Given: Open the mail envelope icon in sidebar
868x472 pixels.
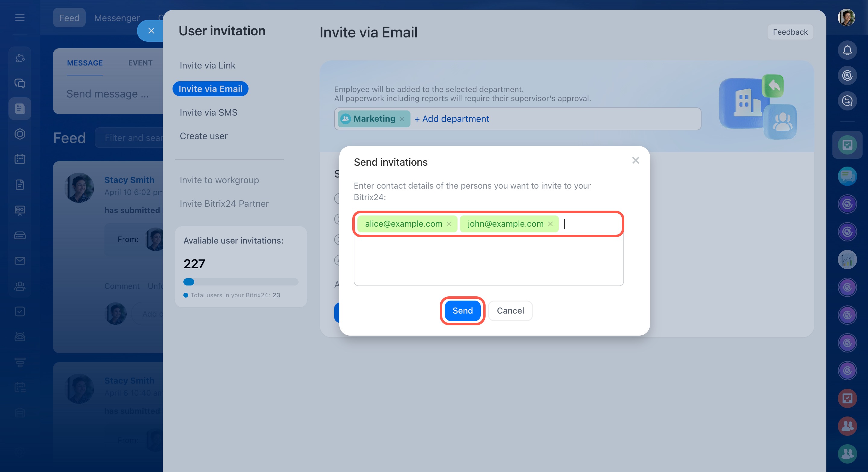Looking at the screenshot, I should coord(20,261).
